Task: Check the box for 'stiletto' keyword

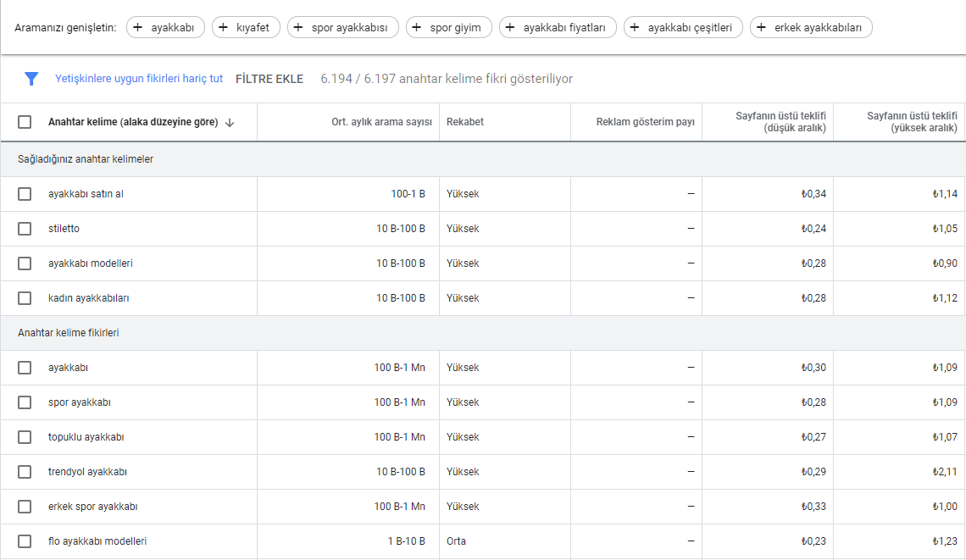Action: (25, 229)
